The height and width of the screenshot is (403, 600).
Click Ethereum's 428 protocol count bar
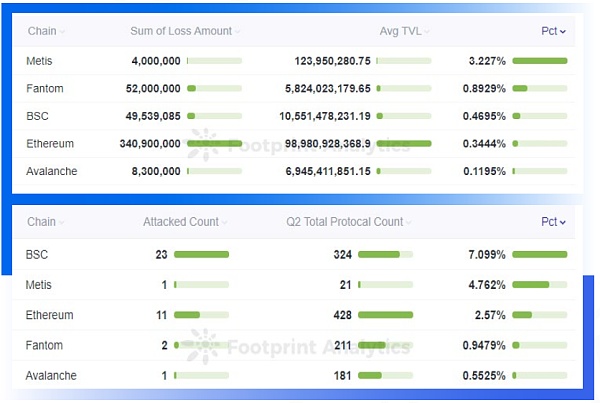click(385, 315)
